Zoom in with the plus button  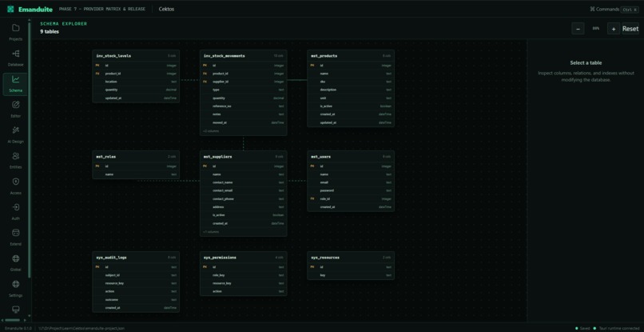(614, 29)
